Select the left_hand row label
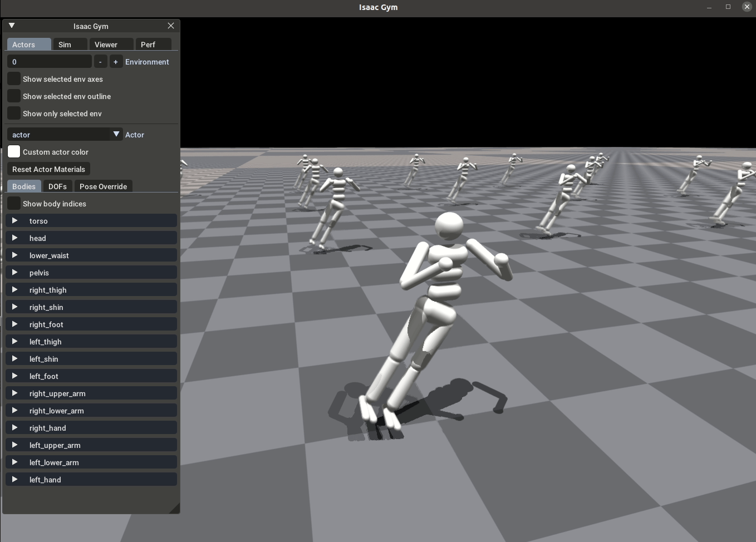This screenshot has width=756, height=542. coord(45,480)
